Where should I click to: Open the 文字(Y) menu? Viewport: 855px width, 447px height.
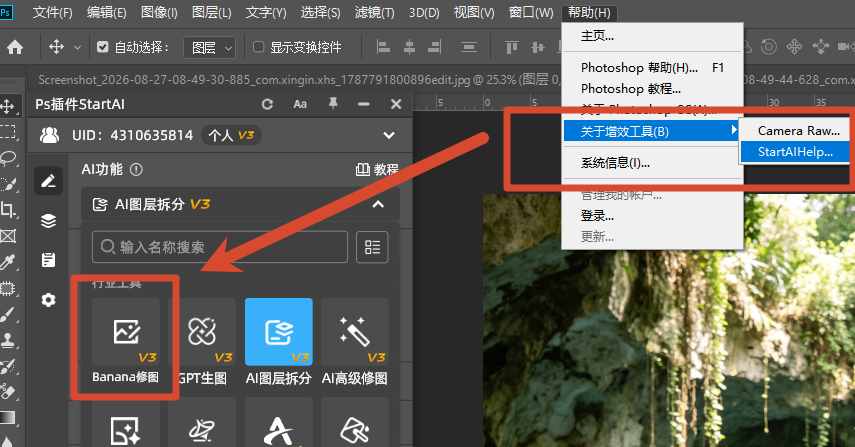click(x=266, y=12)
